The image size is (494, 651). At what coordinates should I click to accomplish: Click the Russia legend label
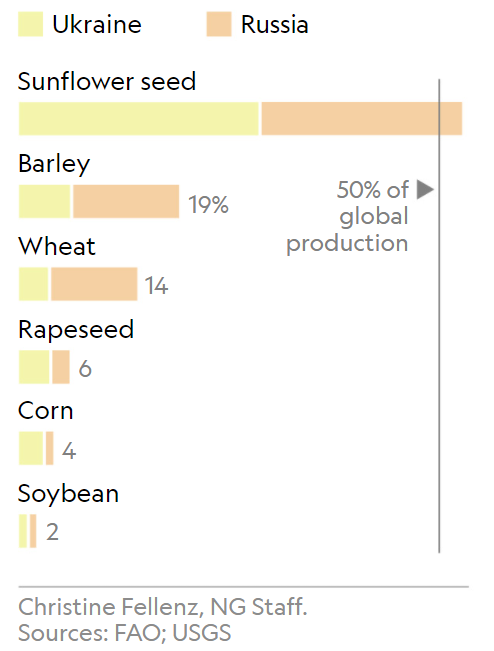pos(274,24)
